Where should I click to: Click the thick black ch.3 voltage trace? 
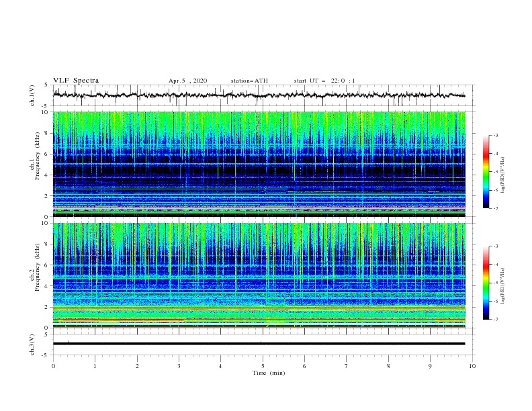tap(259, 344)
